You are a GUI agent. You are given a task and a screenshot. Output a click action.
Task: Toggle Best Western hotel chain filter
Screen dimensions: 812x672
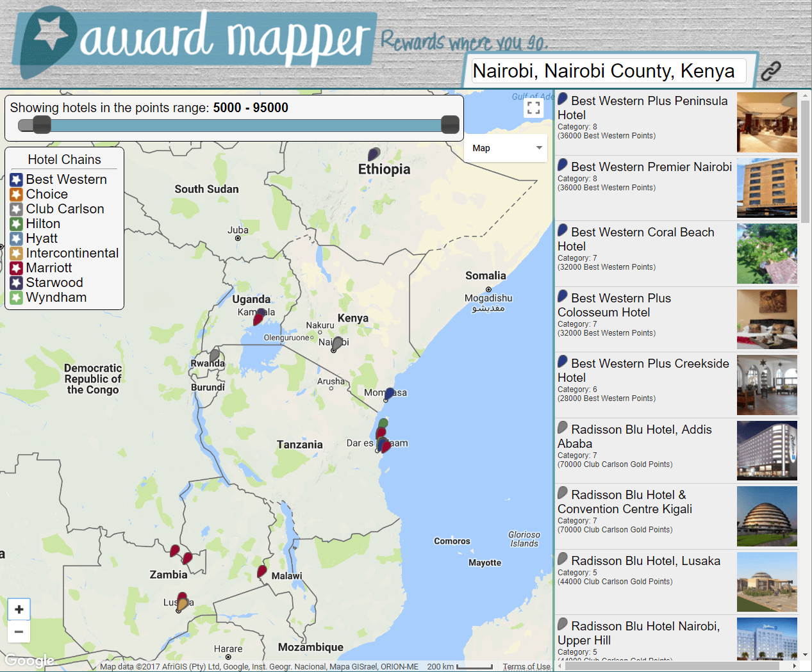17,180
